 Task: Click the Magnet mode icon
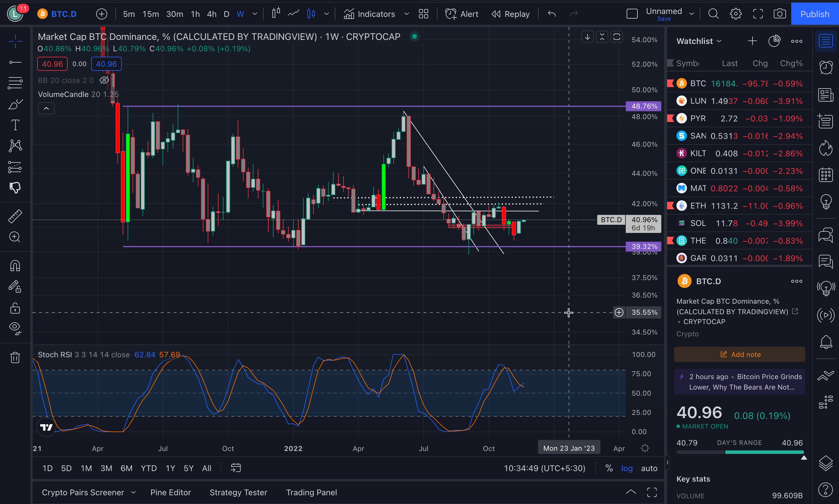click(x=15, y=266)
